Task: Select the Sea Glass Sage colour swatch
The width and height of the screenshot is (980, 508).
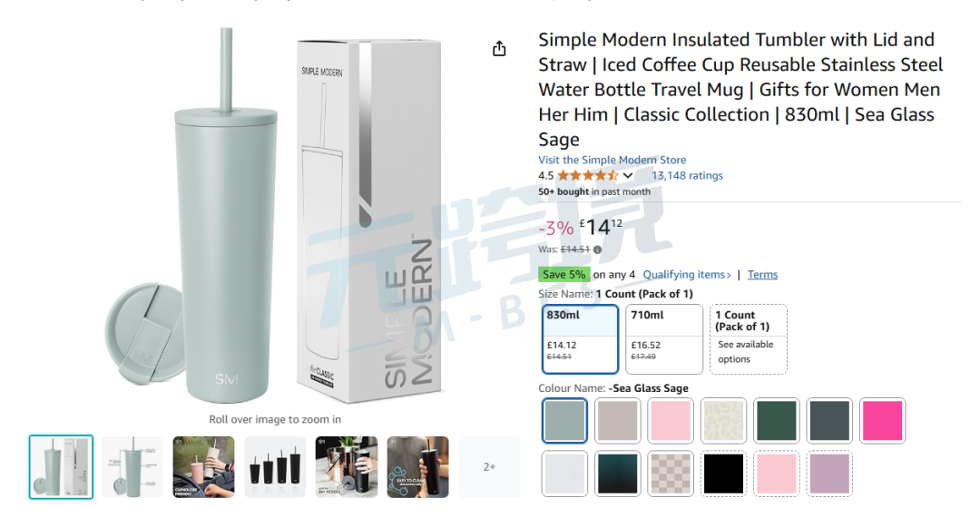Action: coord(564,421)
